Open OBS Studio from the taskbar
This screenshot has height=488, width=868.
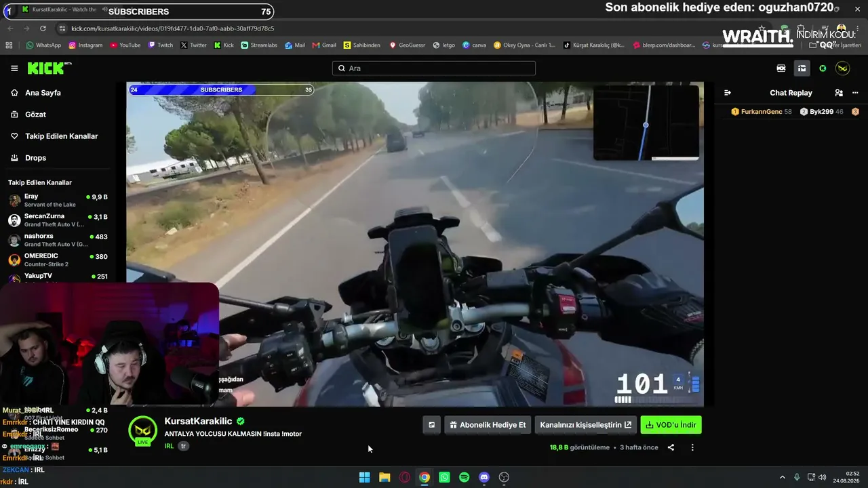[504, 477]
